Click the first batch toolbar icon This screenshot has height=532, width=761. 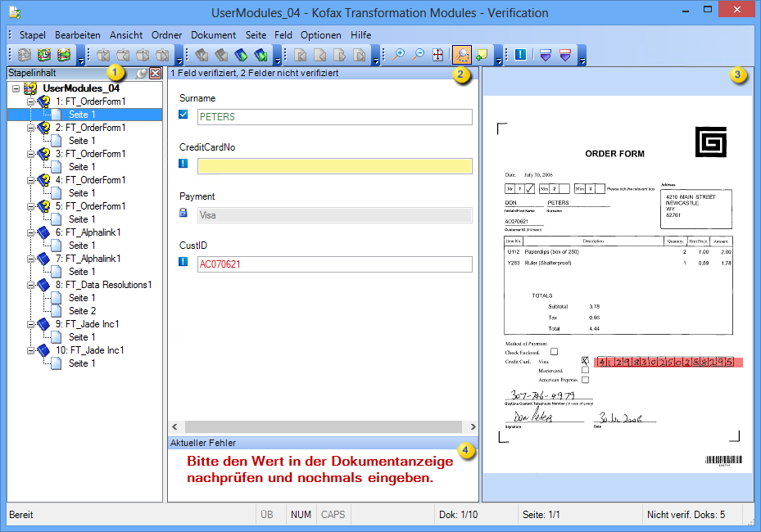(x=24, y=55)
